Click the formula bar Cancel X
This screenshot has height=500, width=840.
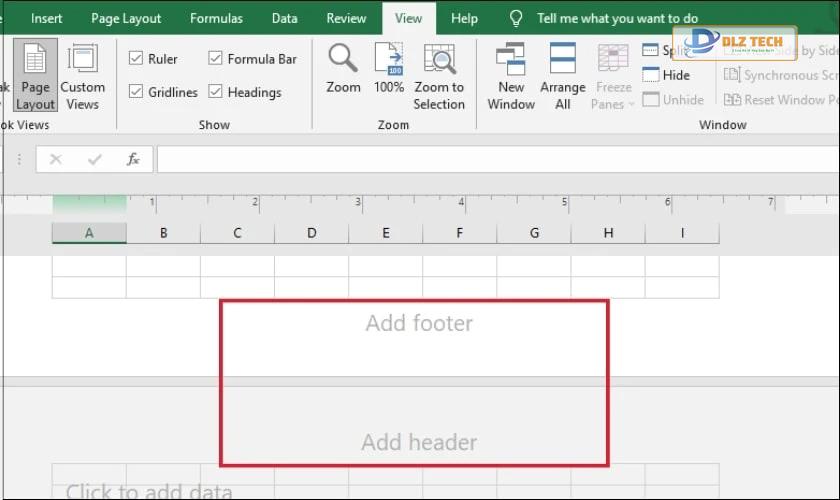coord(56,159)
